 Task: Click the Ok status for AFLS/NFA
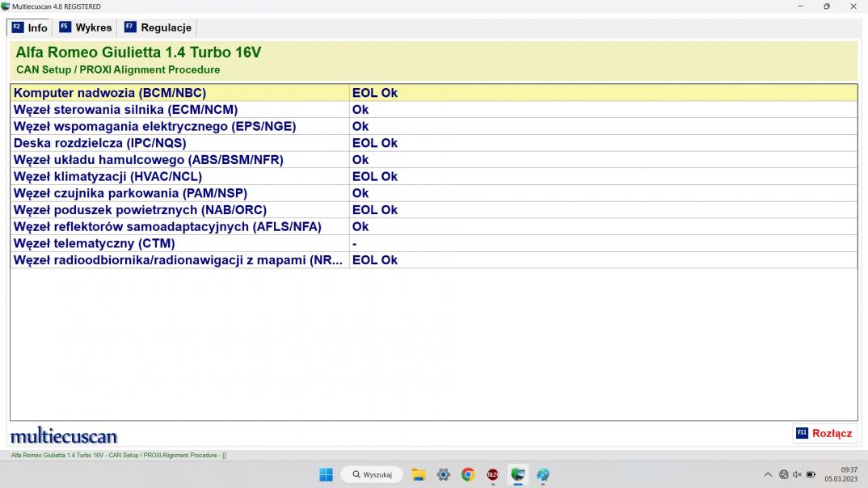360,227
